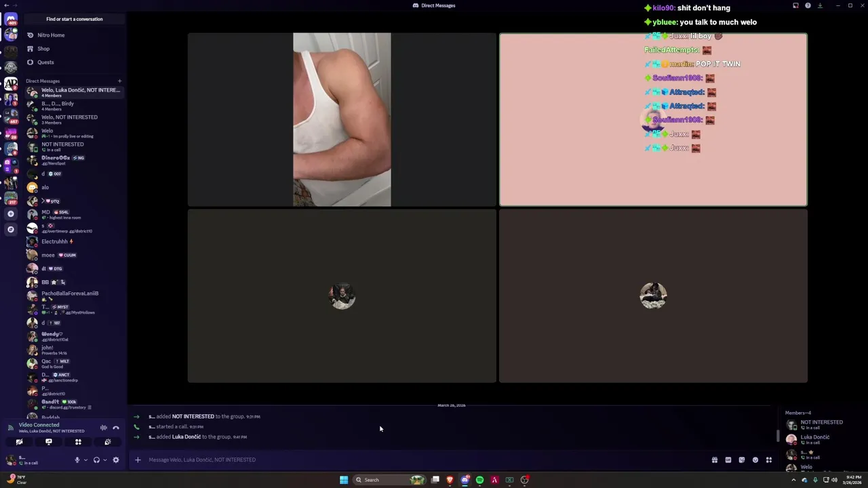Focus the Message Welo, Luka Dončić text box

coord(427,460)
